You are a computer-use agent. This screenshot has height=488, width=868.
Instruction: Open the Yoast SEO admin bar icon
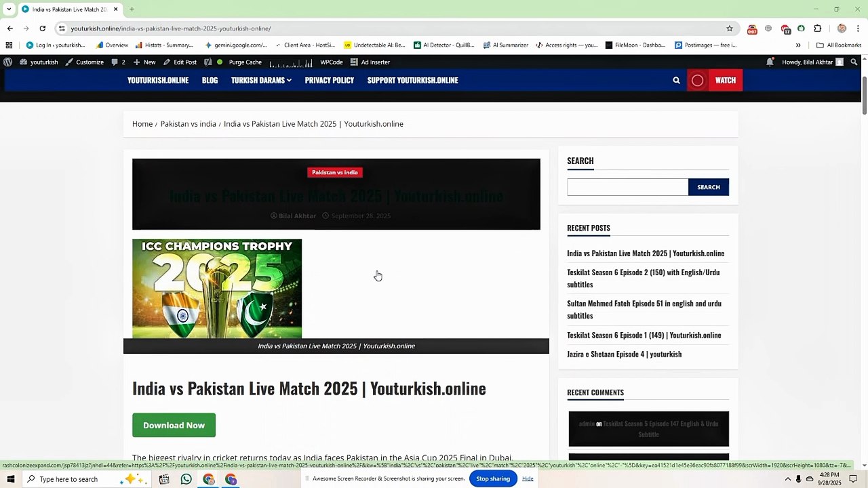pyautogui.click(x=208, y=62)
